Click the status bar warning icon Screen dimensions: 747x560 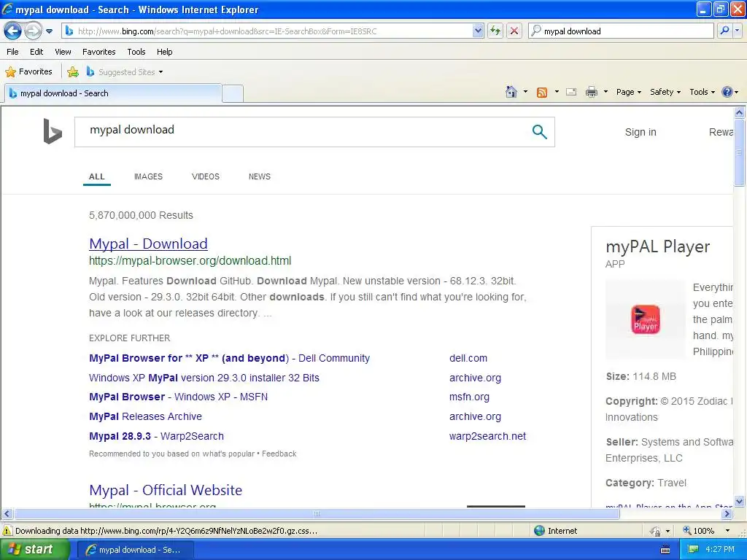tap(7, 531)
